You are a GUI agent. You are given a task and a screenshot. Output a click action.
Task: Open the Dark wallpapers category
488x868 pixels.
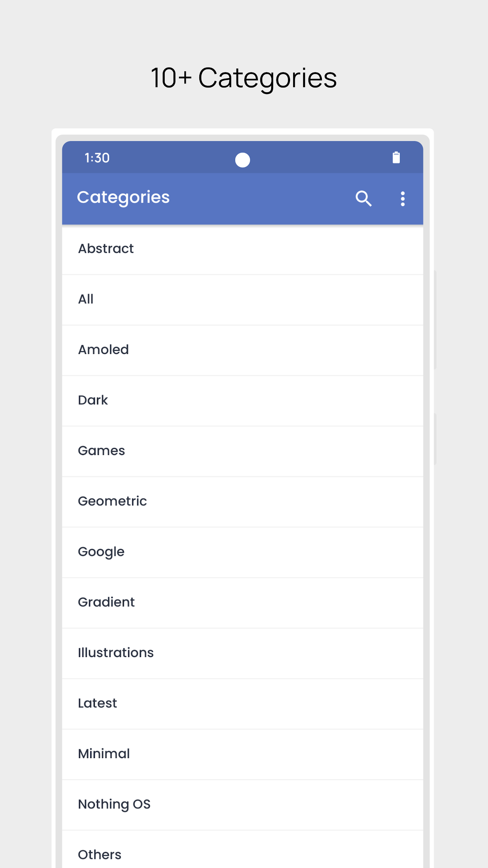243,401
